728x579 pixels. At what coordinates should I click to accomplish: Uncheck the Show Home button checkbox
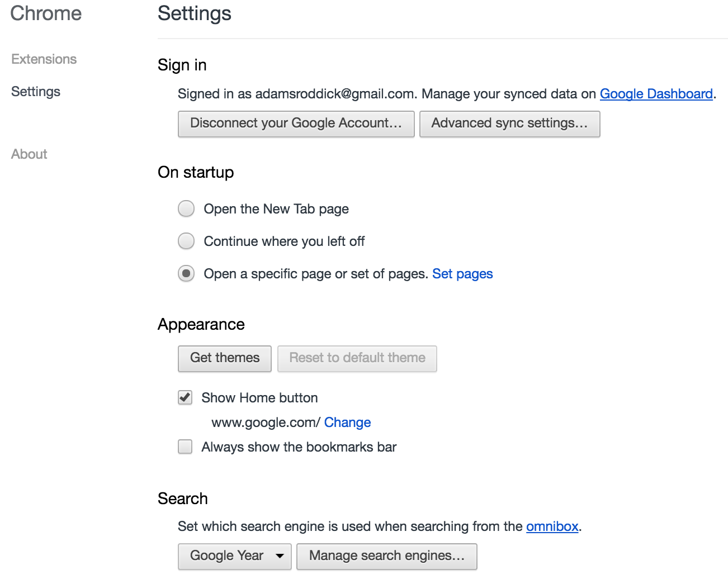point(185,398)
